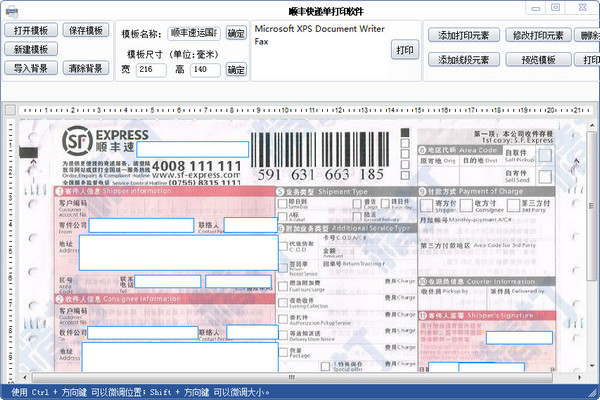Select the right 联系电话 phone field
The width and height of the screenshot is (600, 400).
click(238, 281)
